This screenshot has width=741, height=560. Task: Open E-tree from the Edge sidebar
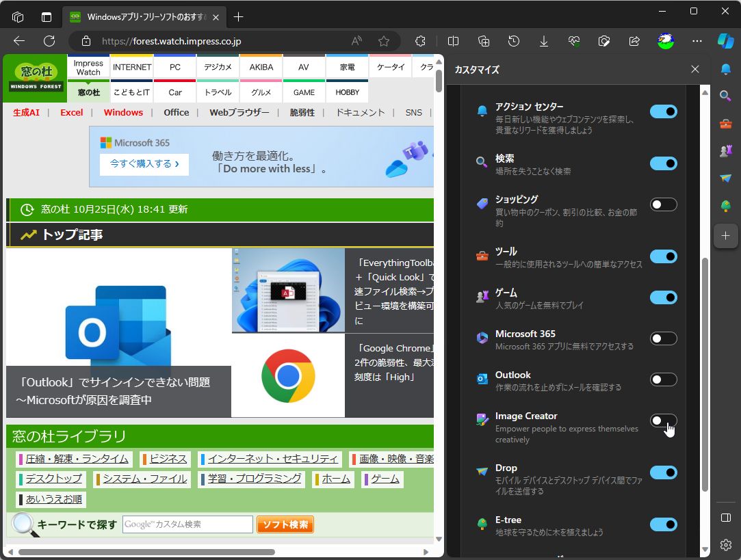point(725,205)
